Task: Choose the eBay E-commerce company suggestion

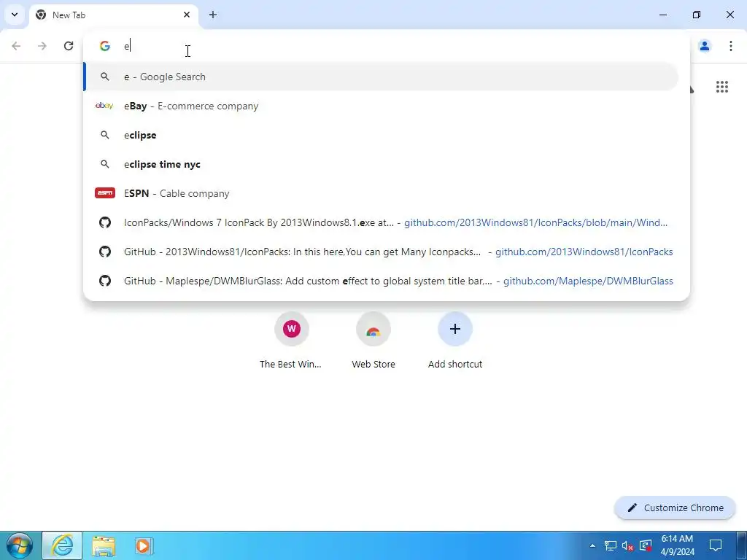Action: click(x=381, y=106)
